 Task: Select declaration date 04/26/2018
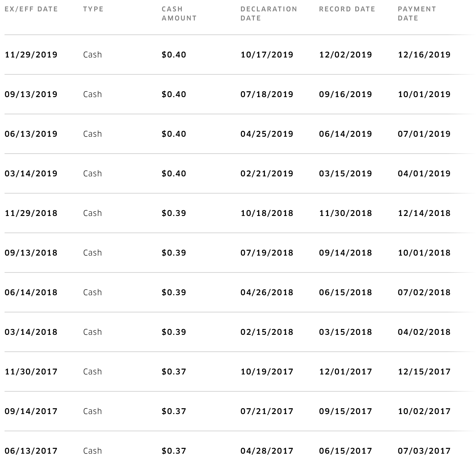click(x=267, y=292)
